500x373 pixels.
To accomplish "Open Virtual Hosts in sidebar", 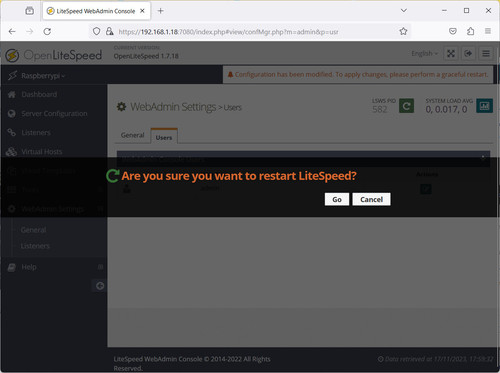I will [42, 152].
